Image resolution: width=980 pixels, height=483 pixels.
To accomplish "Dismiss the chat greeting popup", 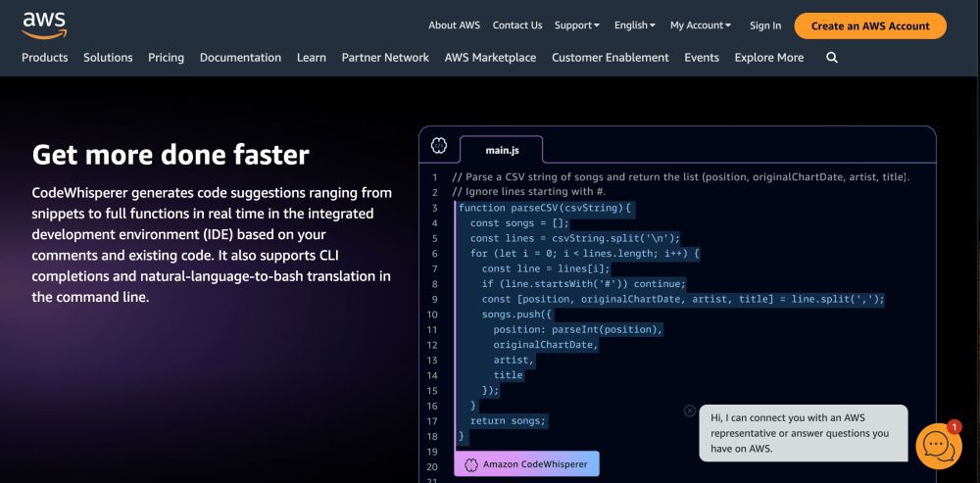I will [x=690, y=411].
